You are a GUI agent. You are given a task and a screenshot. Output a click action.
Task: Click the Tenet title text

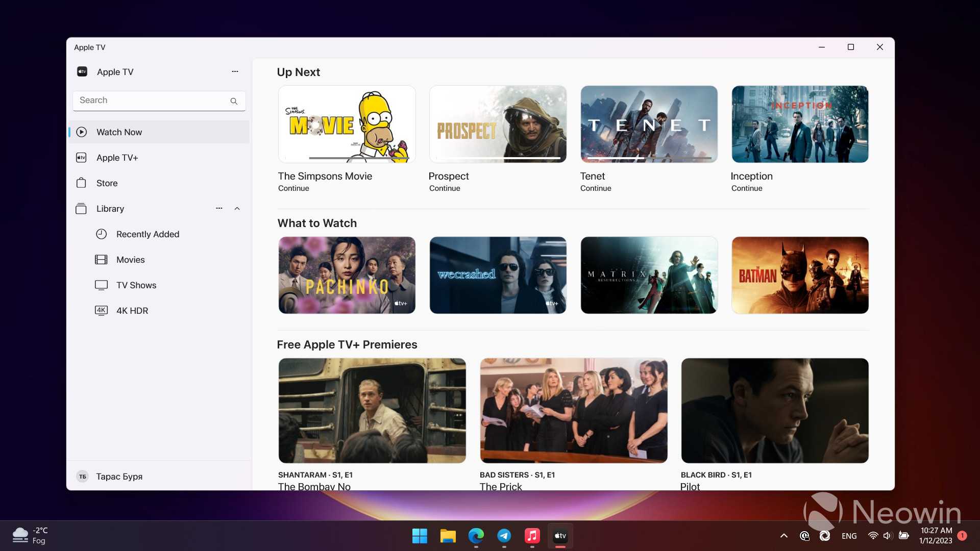point(593,176)
